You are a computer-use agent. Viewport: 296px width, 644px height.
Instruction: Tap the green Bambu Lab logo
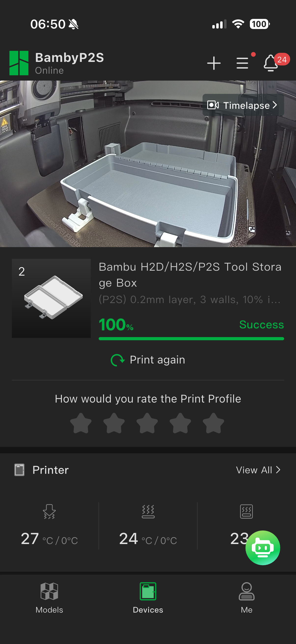(x=19, y=63)
